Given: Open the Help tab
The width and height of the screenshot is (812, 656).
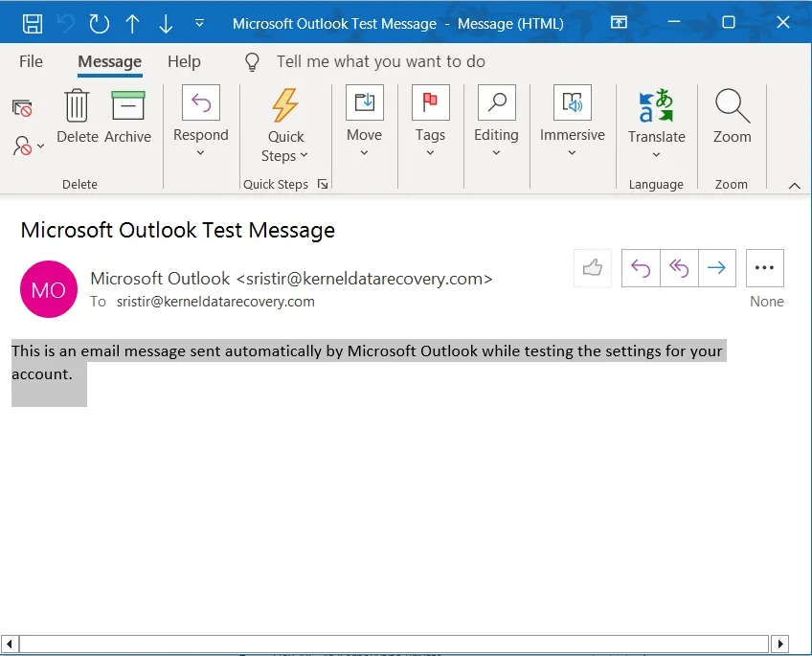Looking at the screenshot, I should [x=184, y=61].
